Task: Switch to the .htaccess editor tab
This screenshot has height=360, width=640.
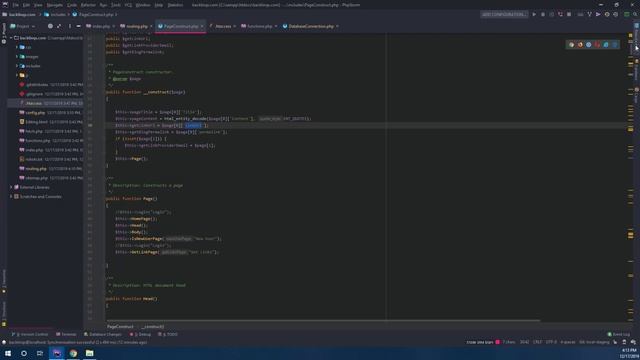Action: click(x=223, y=26)
